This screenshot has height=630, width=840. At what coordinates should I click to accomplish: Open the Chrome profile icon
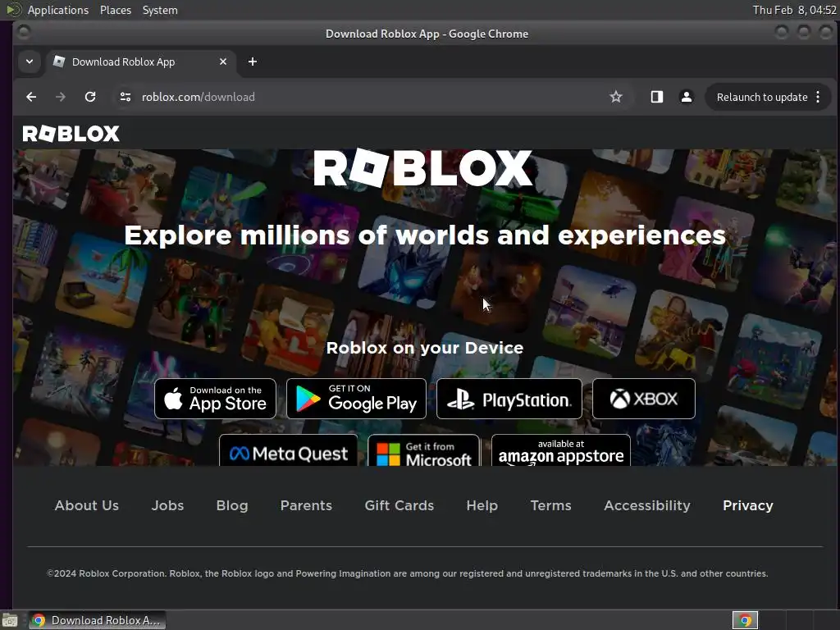coord(686,97)
